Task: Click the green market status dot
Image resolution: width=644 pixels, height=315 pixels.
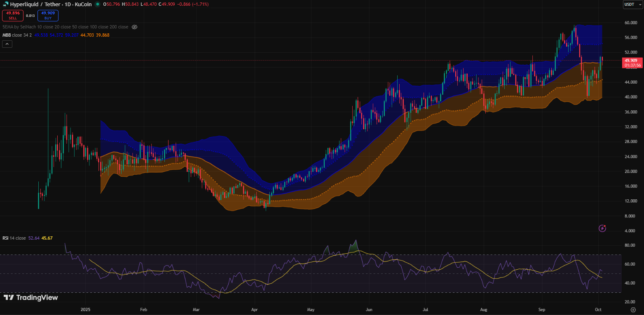Action: [97, 4]
